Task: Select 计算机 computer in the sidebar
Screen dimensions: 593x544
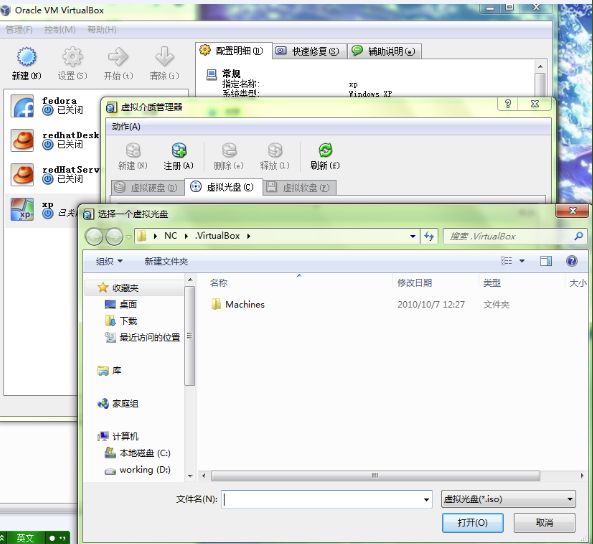Action: tap(118, 437)
